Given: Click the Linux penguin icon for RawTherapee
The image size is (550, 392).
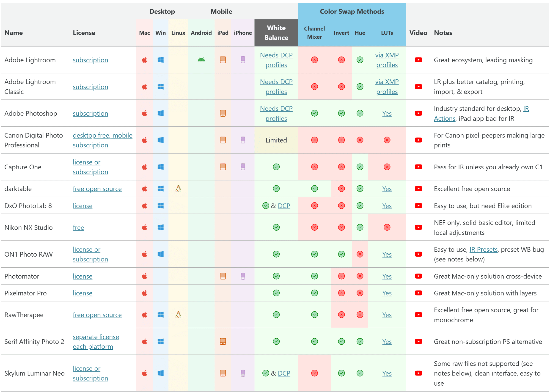Looking at the screenshot, I should click(178, 315).
